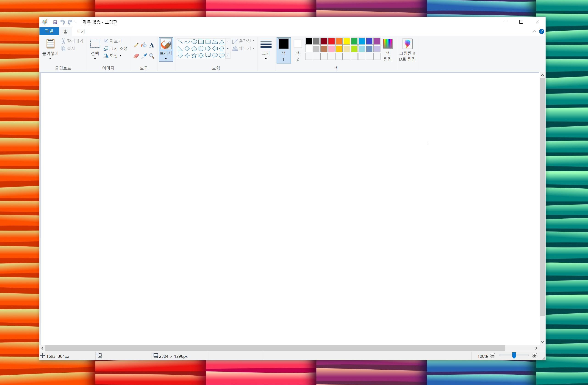Select the Eraser tool
Screen dimensions: 588x385
pyautogui.click(x=136, y=56)
